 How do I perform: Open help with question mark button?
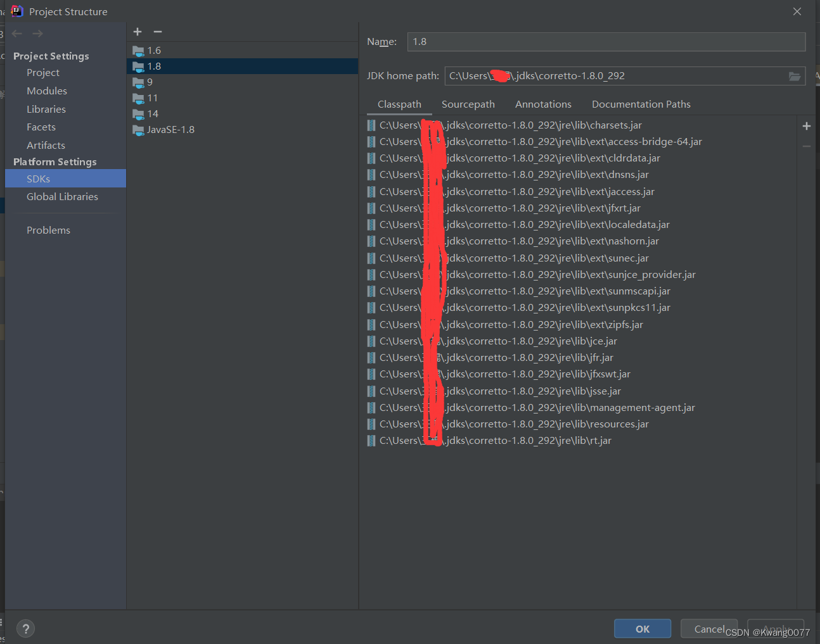[25, 629]
